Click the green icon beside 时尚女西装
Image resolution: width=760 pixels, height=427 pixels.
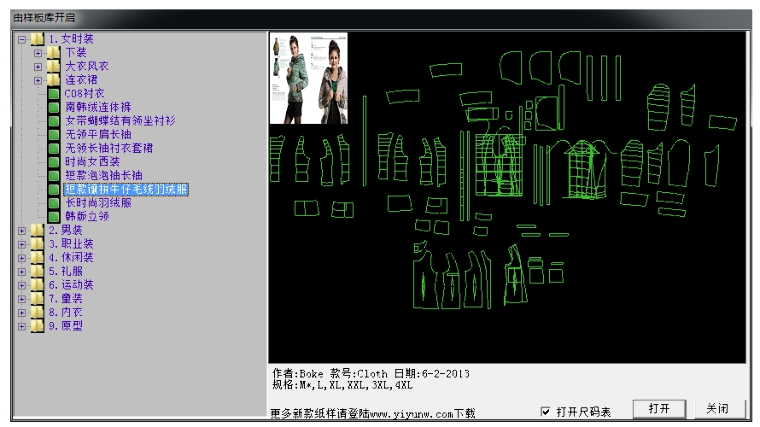54,161
